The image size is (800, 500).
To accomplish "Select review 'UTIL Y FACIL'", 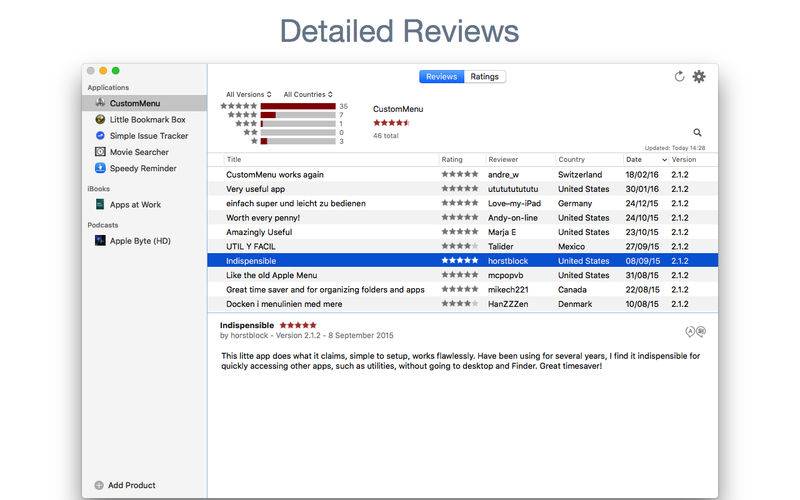I will (463, 246).
